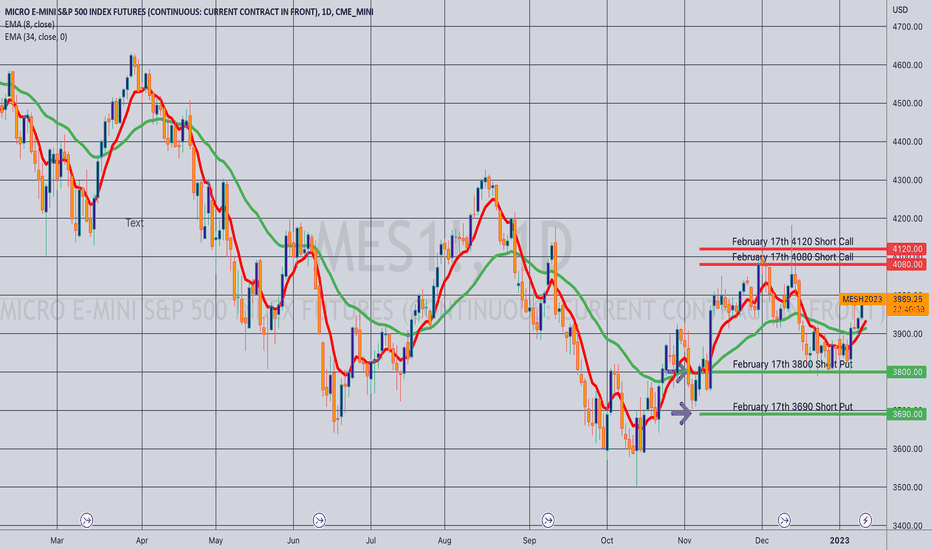Click the Jul label on time axis

point(371,540)
